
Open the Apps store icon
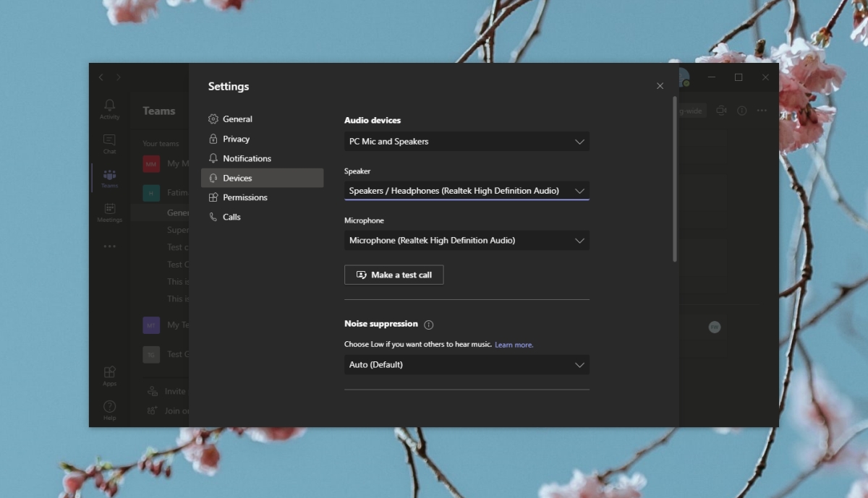(x=109, y=376)
